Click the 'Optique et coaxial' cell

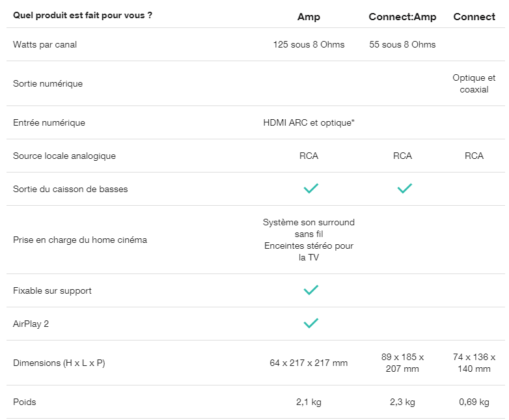click(x=474, y=83)
